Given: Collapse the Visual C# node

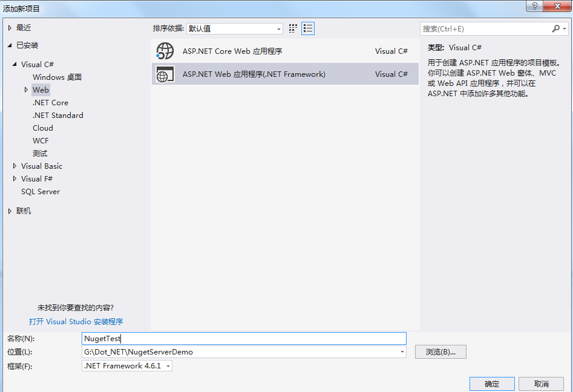Looking at the screenshot, I should point(15,64).
